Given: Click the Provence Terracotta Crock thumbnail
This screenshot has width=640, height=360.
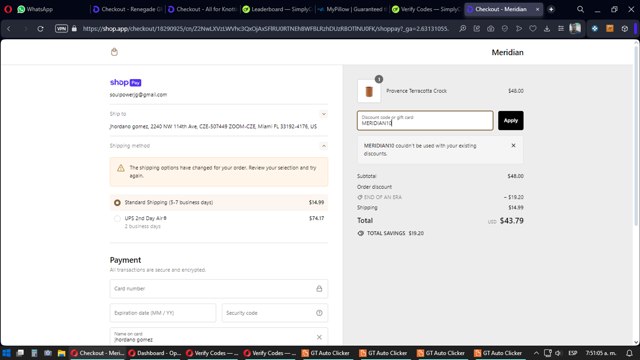Looking at the screenshot, I should [x=369, y=91].
